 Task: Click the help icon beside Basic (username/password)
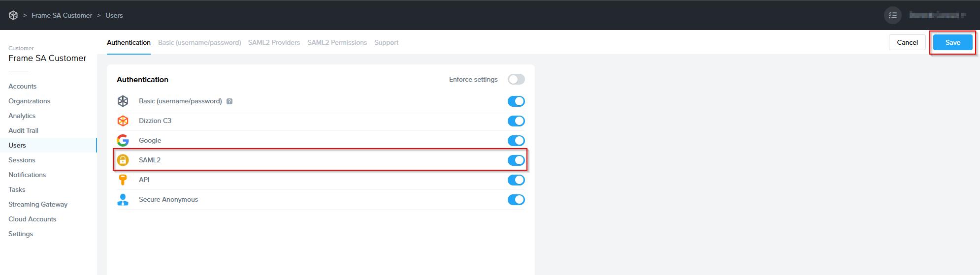click(x=229, y=101)
